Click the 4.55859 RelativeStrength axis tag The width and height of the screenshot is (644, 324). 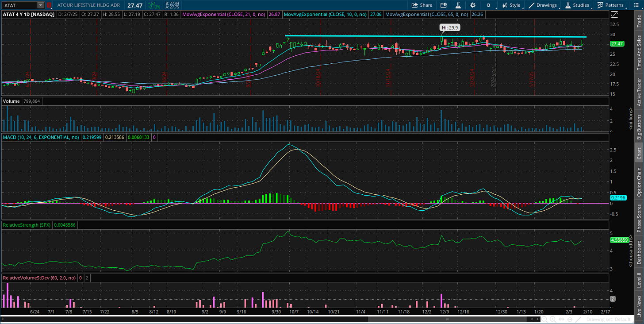[619, 240]
